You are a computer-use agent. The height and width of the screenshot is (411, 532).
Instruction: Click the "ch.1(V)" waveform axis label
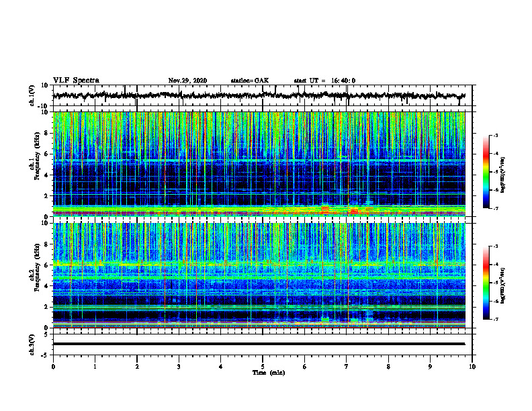tap(32, 95)
